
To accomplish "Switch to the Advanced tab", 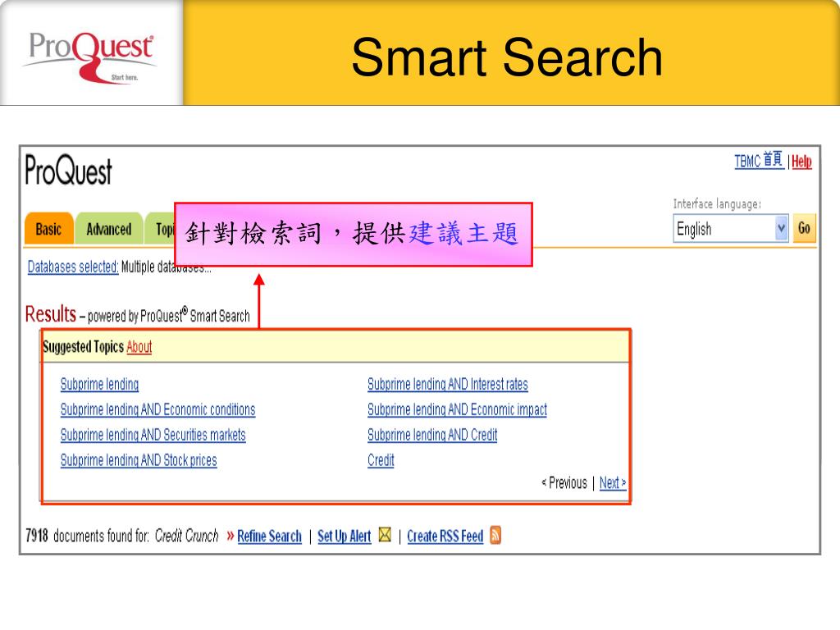I will click(109, 230).
